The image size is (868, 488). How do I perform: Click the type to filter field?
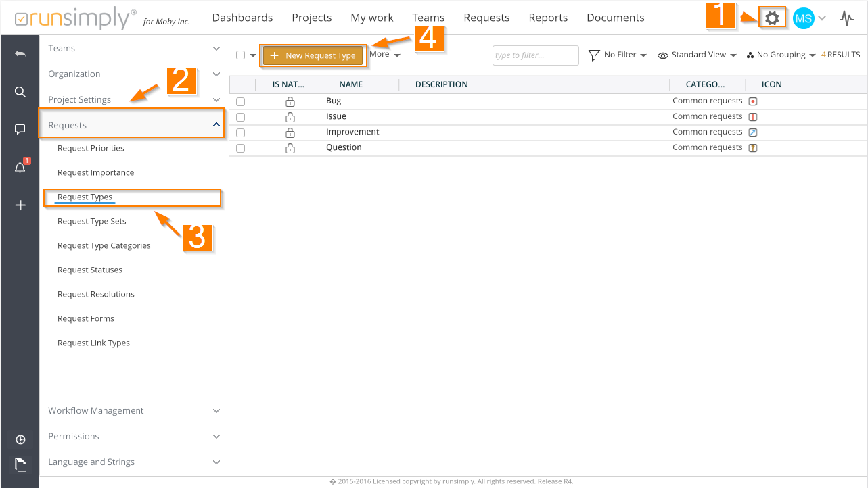535,55
